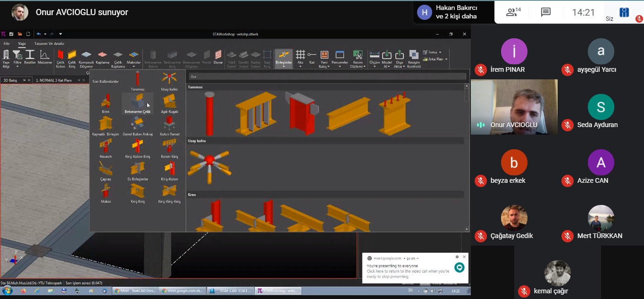Image resolution: width=644 pixels, height=299 pixels.
Task: Select the Betonarme Çelik connection category
Action: pyautogui.click(x=137, y=104)
